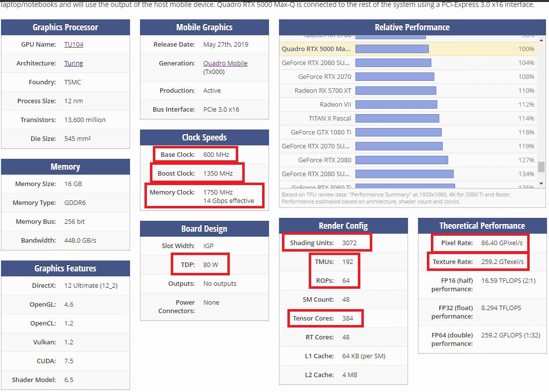
Task: Click the (Tx000) generation text
Action: click(x=214, y=72)
